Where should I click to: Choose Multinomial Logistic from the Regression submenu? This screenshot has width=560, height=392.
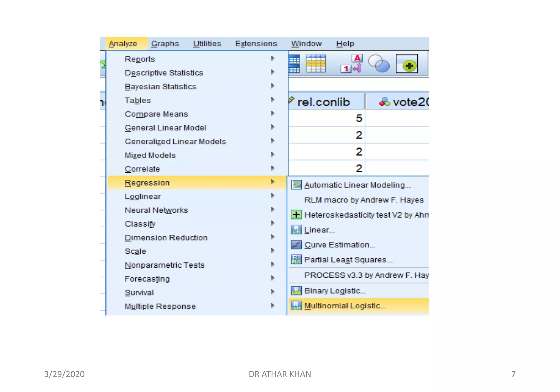[x=345, y=306]
